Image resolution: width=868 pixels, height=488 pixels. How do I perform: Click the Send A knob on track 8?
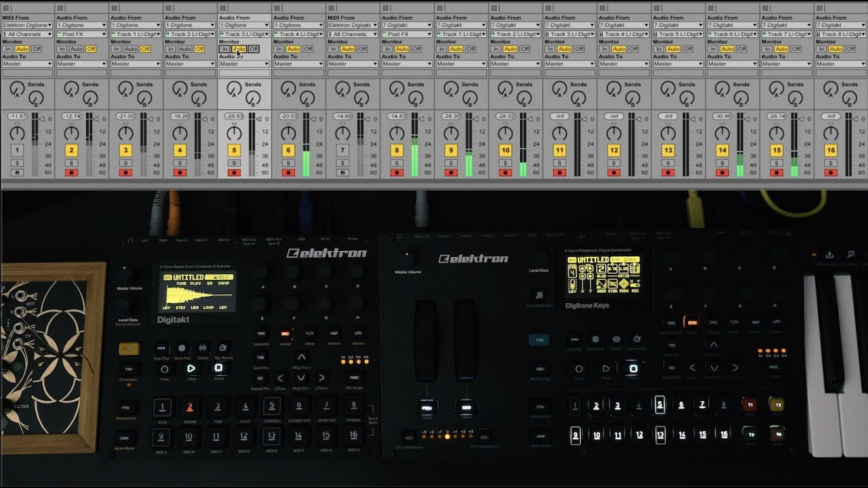click(397, 88)
